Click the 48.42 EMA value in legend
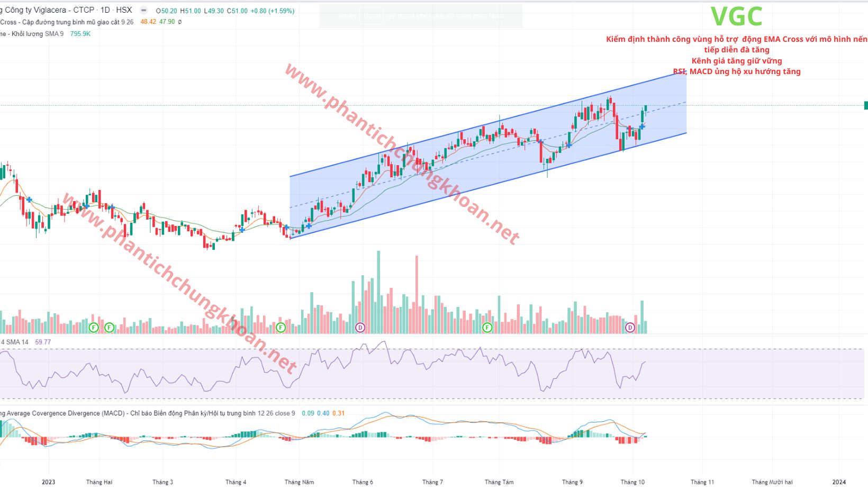 click(148, 22)
